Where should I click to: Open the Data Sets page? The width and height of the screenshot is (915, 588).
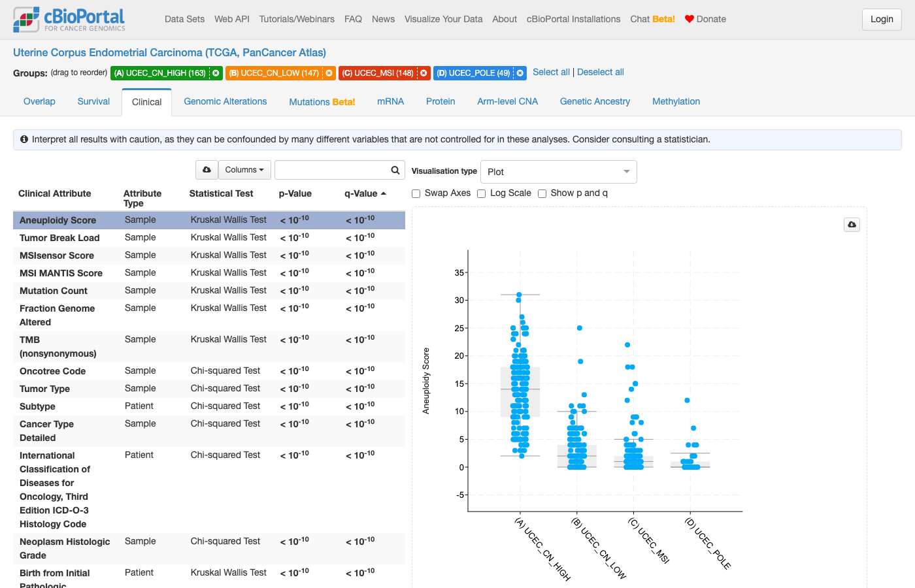click(184, 19)
